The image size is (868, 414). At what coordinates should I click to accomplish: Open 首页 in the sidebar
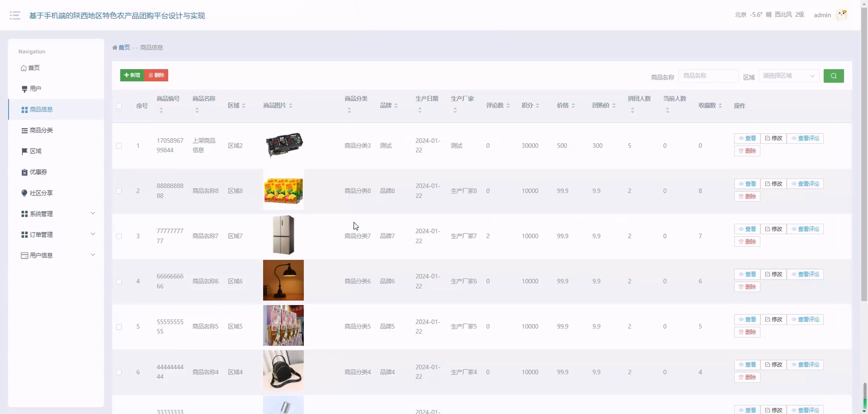tap(56, 68)
